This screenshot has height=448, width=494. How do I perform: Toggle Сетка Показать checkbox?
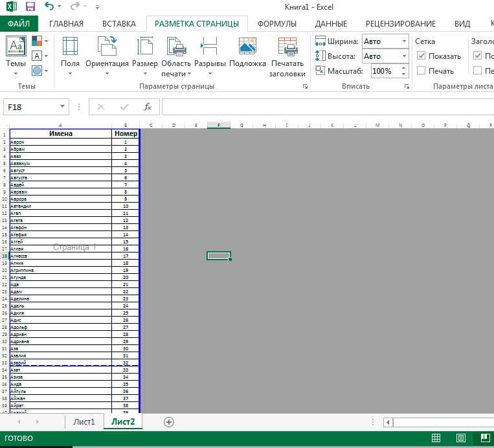click(x=421, y=56)
